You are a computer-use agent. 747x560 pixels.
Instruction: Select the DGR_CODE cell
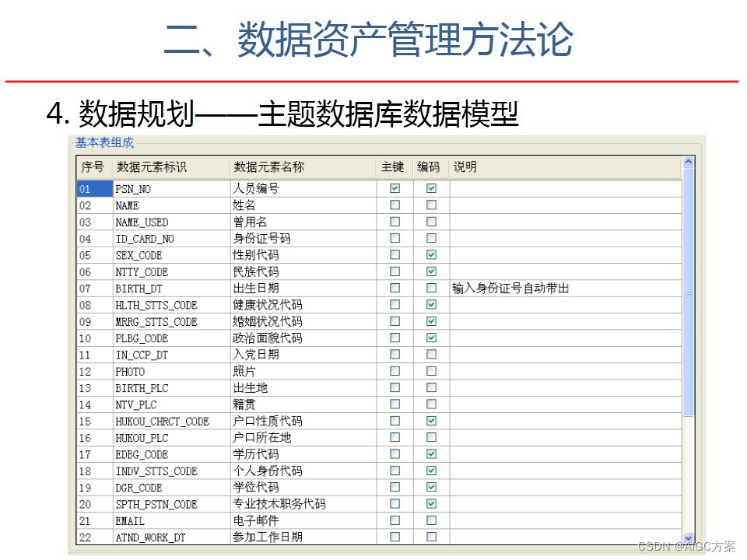pos(171,488)
